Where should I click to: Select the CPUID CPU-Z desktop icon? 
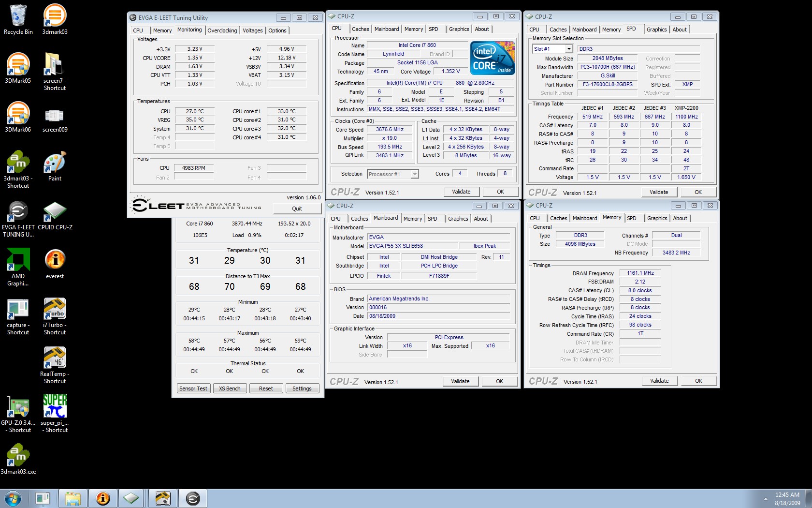coord(55,216)
